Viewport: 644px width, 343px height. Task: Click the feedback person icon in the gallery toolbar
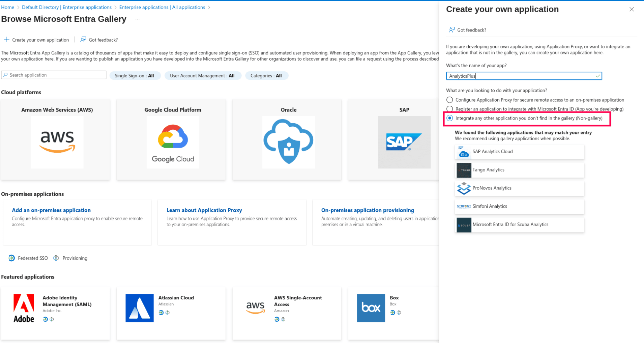tap(83, 39)
